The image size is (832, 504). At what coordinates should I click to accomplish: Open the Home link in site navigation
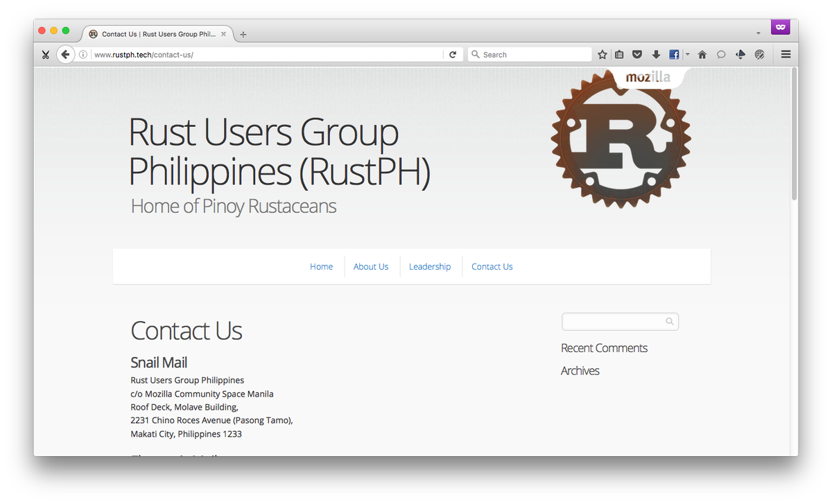pos(321,266)
